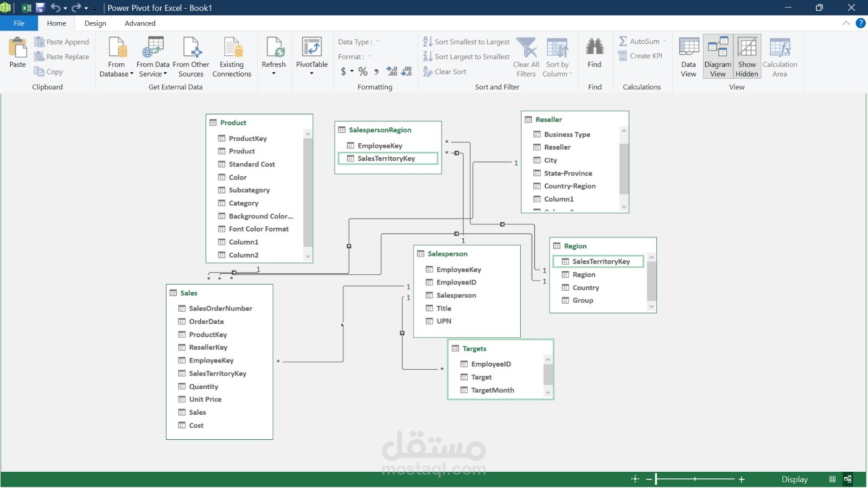Switch to Data View
868x488 pixels.
[688, 57]
